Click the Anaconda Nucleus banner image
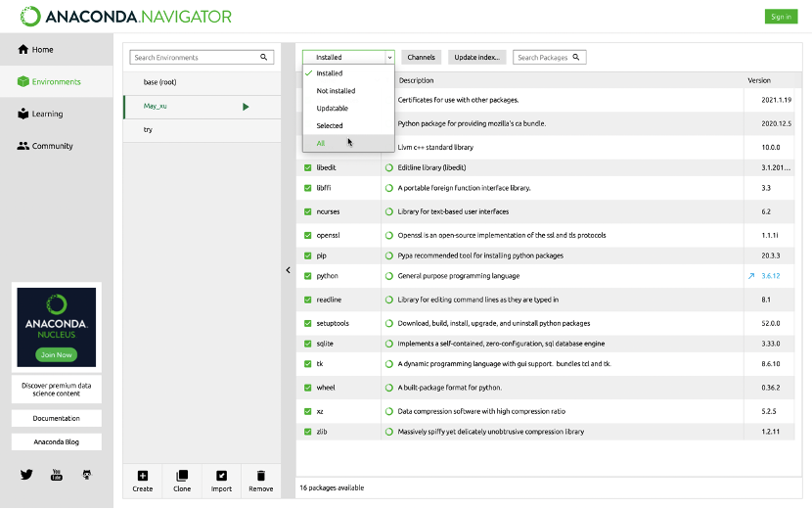This screenshot has height=509, width=812. point(57,327)
